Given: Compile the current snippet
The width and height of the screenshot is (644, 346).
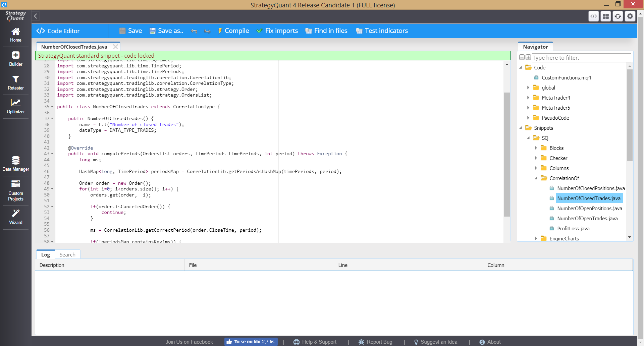Looking at the screenshot, I should pos(233,31).
